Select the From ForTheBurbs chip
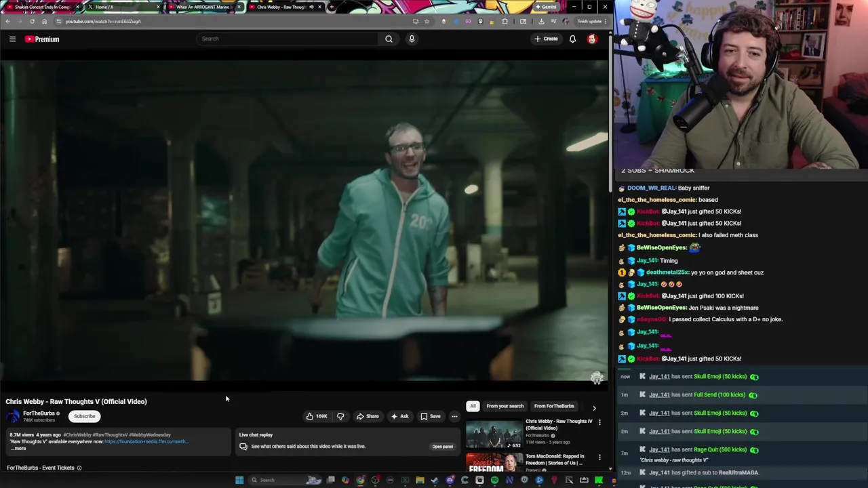 (554, 406)
